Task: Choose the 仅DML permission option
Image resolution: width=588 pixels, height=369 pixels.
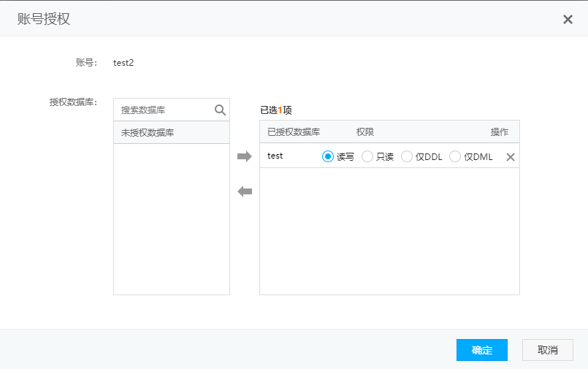Action: point(455,156)
